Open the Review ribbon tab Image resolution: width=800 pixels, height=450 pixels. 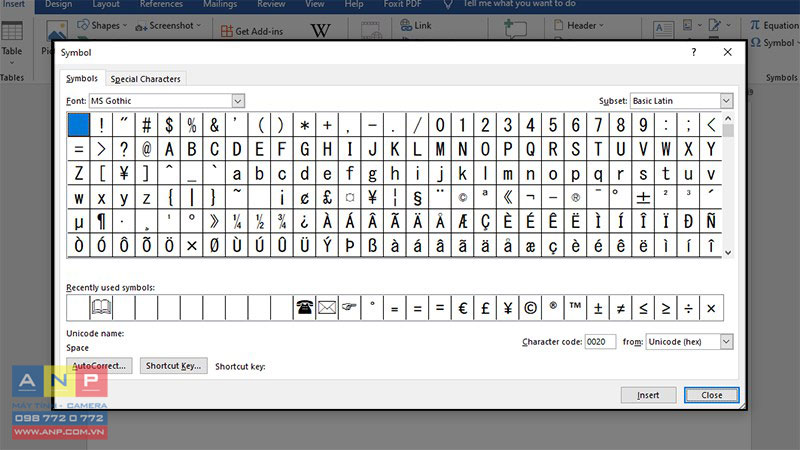(x=271, y=4)
